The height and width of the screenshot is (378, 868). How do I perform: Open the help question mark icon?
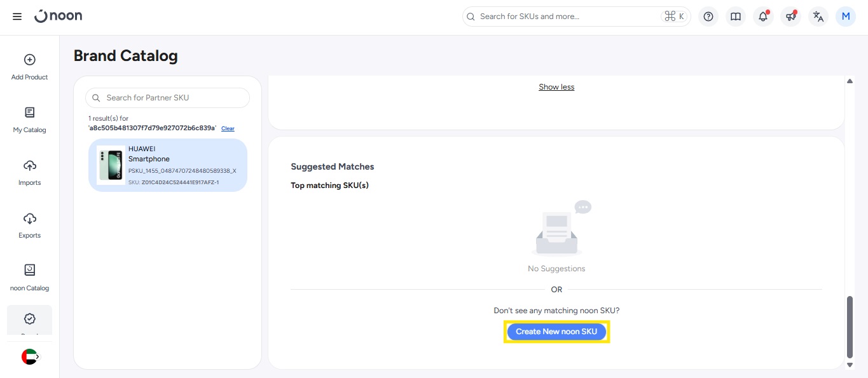(708, 17)
